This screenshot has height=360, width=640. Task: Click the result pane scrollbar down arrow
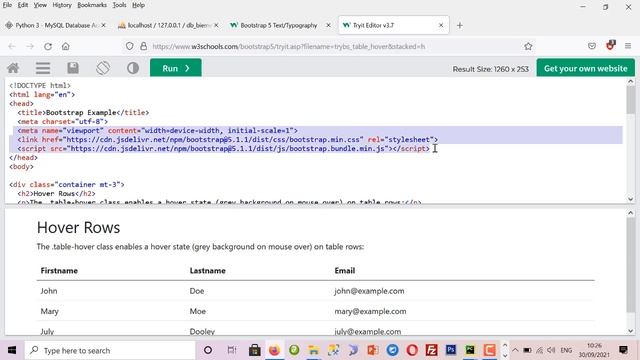tap(631, 331)
